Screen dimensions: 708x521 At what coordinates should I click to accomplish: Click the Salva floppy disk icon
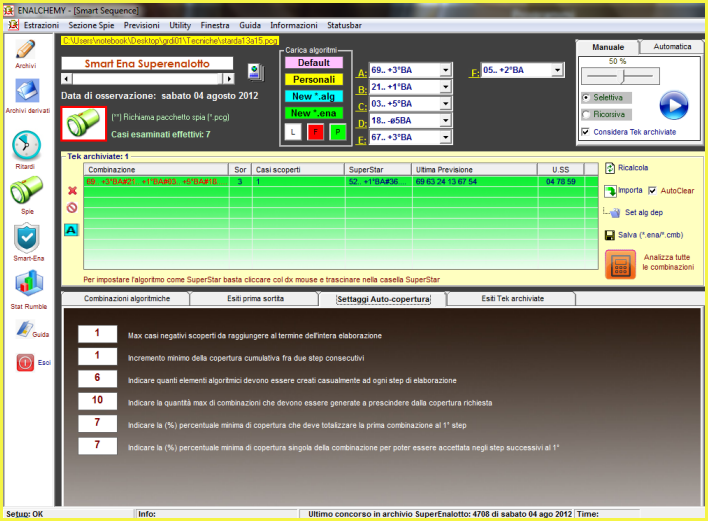(x=610, y=235)
